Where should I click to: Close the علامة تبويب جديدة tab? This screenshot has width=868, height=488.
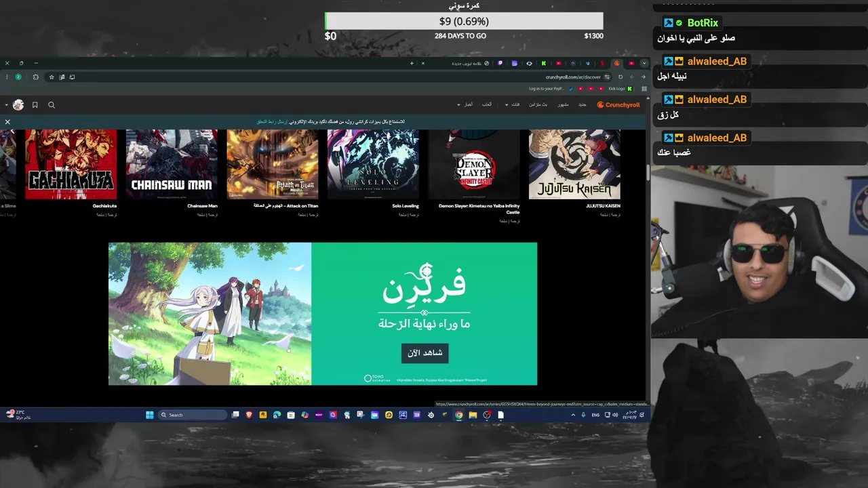423,63
